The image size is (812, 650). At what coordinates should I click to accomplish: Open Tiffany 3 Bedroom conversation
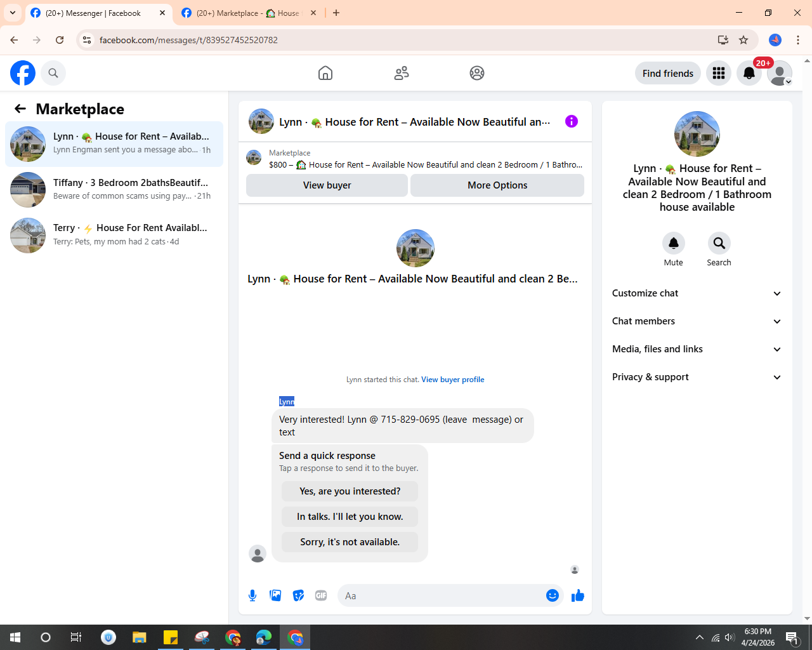(x=114, y=190)
